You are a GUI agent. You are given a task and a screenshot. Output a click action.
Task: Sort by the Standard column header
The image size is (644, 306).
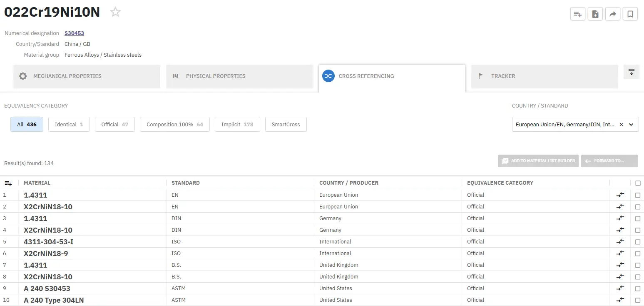coord(186,183)
